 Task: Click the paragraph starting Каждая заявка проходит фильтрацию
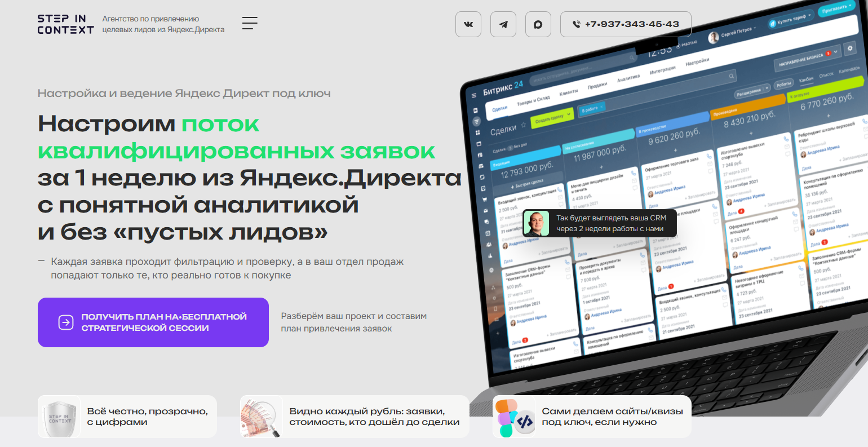click(x=227, y=268)
